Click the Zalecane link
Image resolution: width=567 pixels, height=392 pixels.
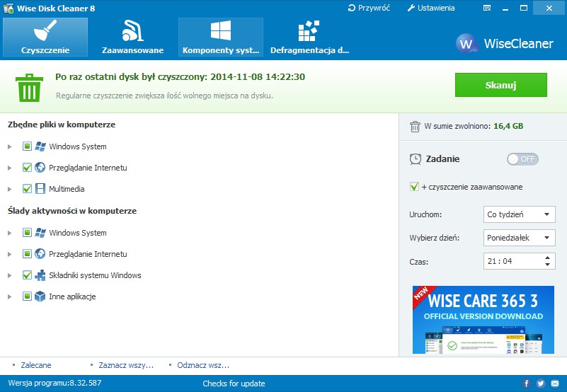tap(36, 365)
